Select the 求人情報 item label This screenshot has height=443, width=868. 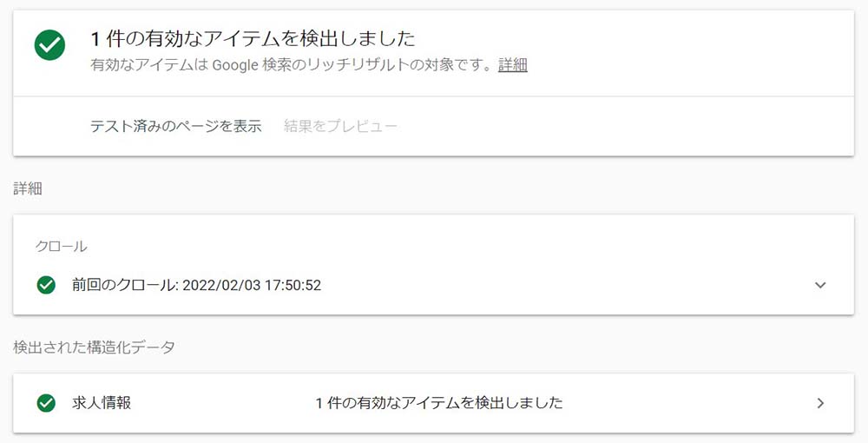pyautogui.click(x=102, y=403)
